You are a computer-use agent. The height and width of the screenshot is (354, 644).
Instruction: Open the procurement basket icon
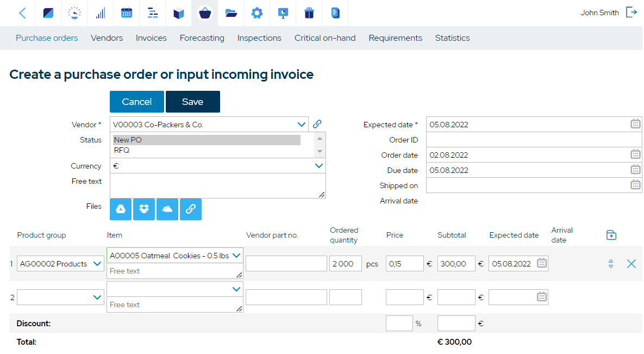pyautogui.click(x=205, y=13)
